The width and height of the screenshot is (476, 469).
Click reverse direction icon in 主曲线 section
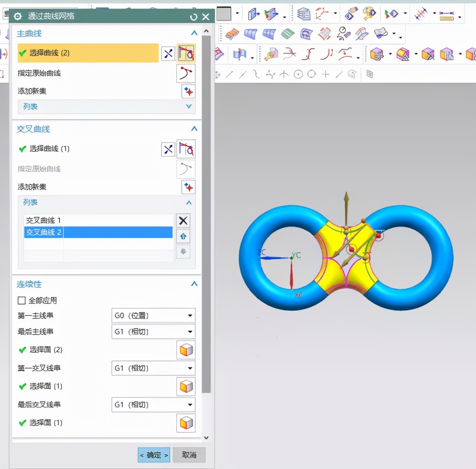[168, 54]
